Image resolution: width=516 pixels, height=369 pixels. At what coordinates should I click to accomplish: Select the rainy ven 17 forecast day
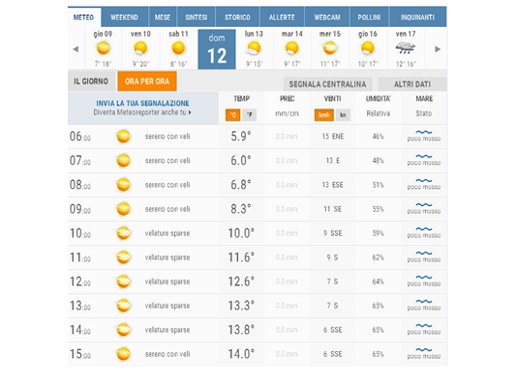(405, 49)
